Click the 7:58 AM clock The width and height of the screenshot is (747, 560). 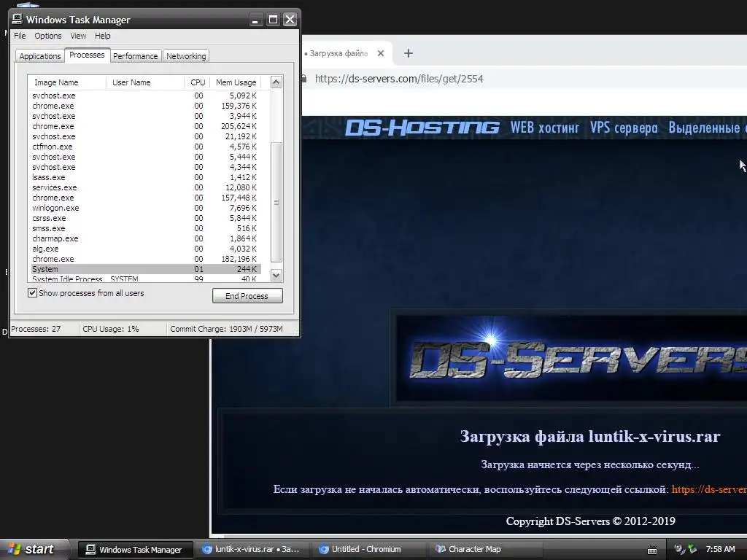tap(720, 550)
